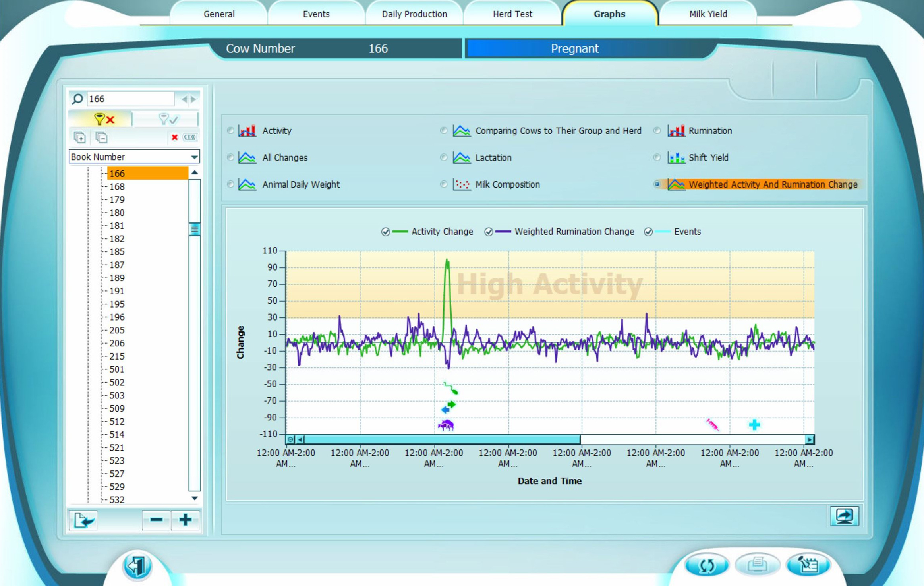924x586 pixels.
Task: Select cow 501 in the list
Action: click(117, 369)
